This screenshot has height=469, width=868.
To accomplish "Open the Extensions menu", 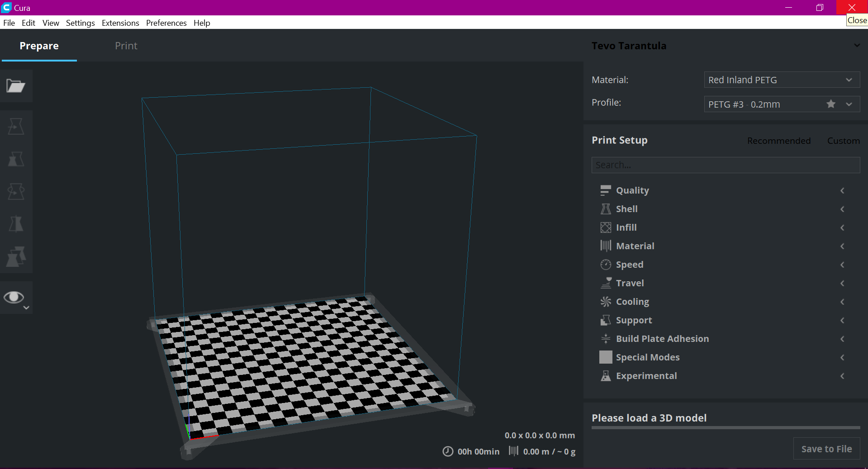I will (120, 23).
